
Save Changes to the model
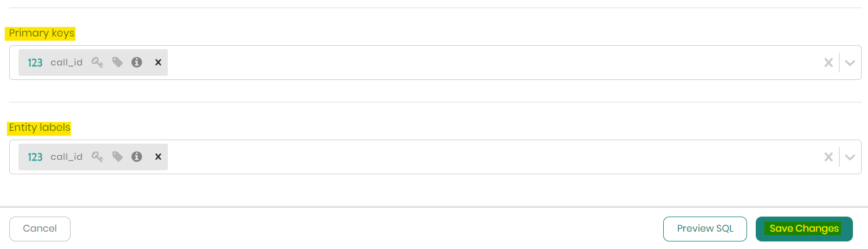point(804,229)
